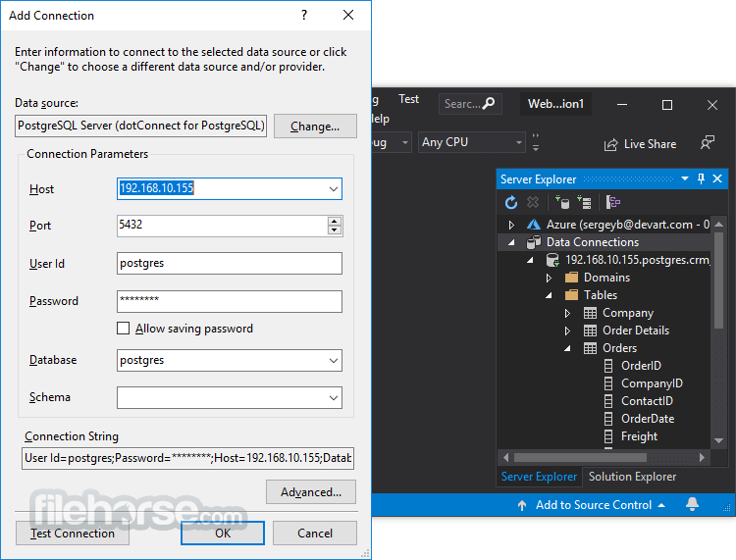Click the 192.168.10.155 connection icon
The image size is (736, 560).
click(552, 260)
